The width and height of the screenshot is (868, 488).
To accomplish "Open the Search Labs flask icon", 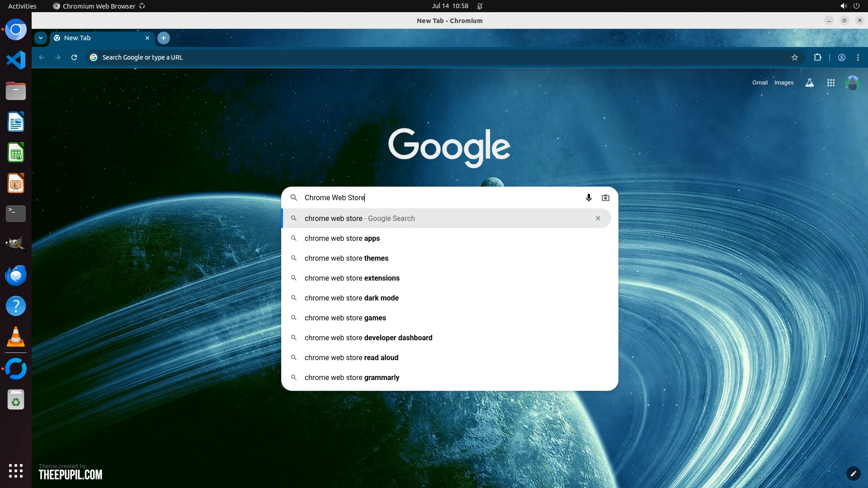I will pyautogui.click(x=810, y=83).
